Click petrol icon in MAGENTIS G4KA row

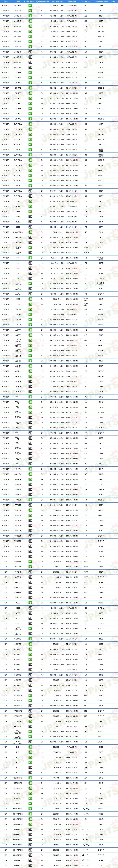(x=30, y=696)
